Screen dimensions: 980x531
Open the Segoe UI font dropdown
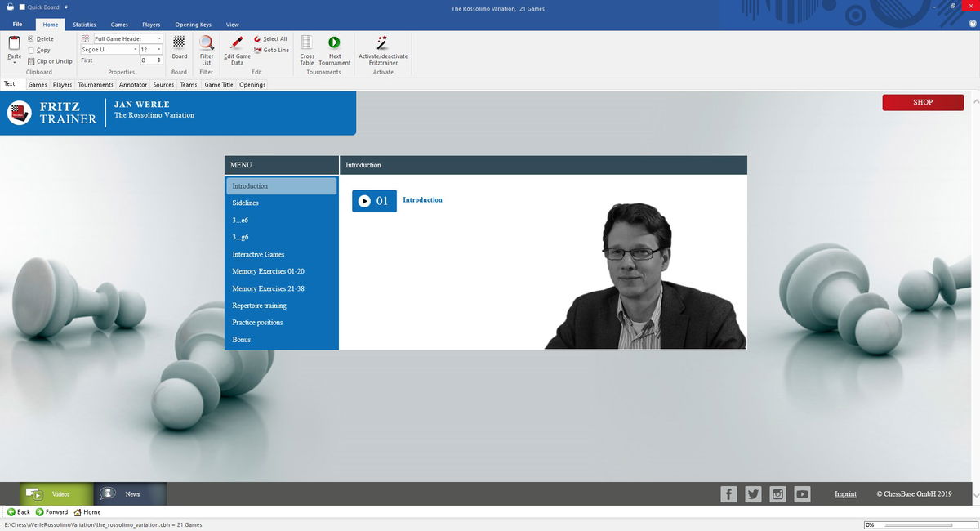pos(135,50)
